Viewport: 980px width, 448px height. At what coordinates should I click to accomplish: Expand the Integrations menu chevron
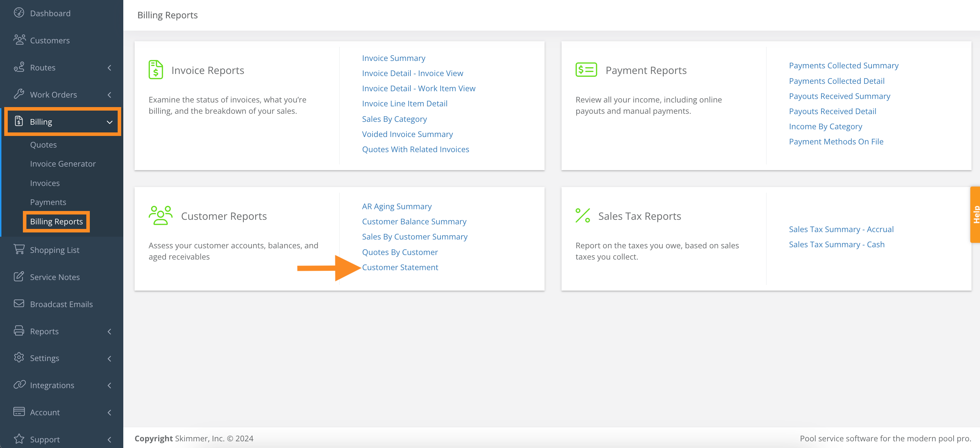coord(110,386)
